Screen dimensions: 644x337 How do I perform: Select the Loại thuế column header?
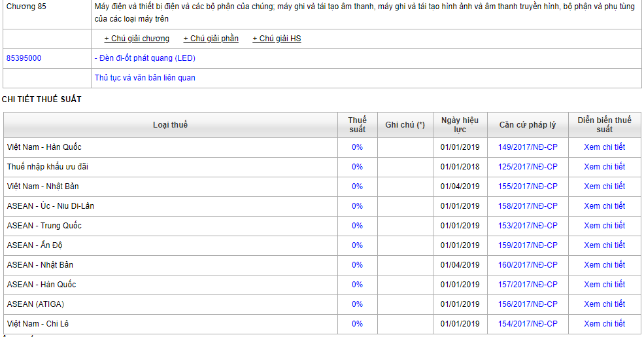pyautogui.click(x=170, y=125)
